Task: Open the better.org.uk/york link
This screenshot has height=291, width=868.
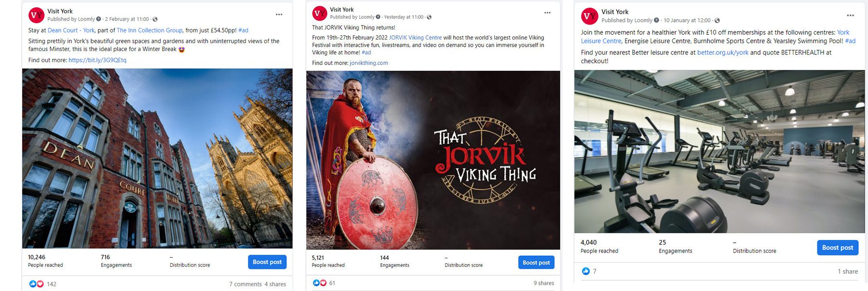Action: (x=723, y=53)
